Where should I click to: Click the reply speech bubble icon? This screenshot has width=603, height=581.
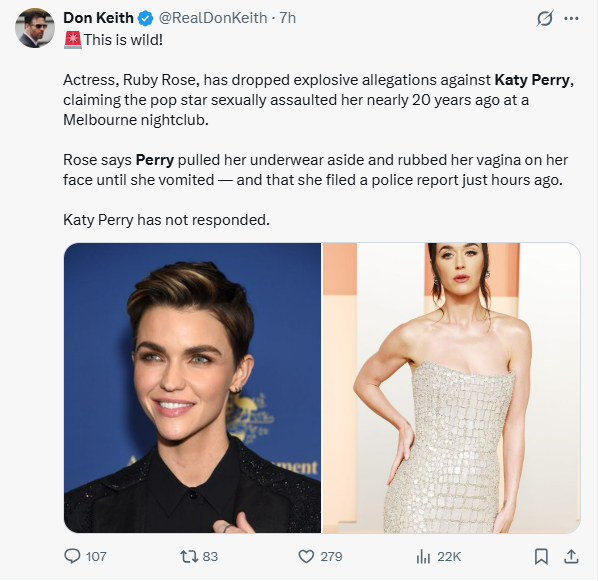point(72,556)
